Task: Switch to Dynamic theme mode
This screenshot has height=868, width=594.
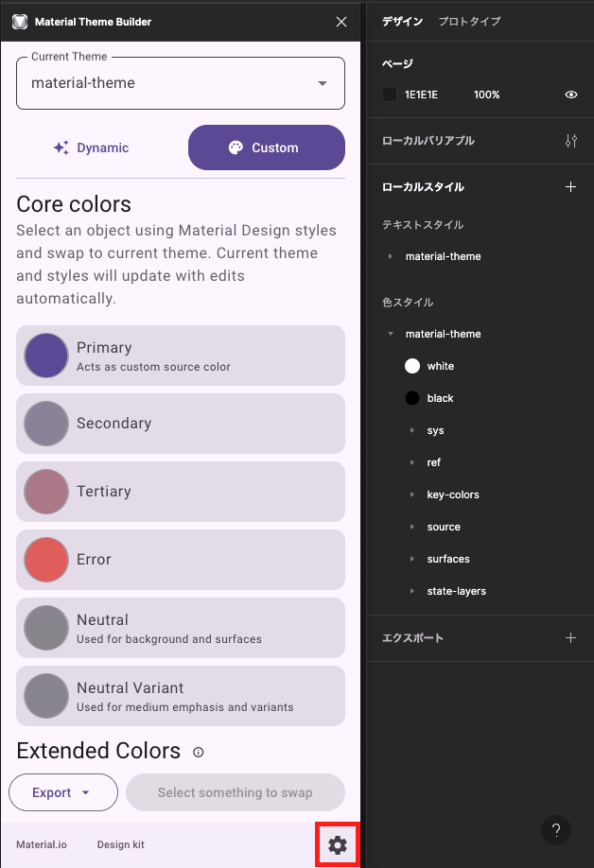Action: [x=91, y=148]
